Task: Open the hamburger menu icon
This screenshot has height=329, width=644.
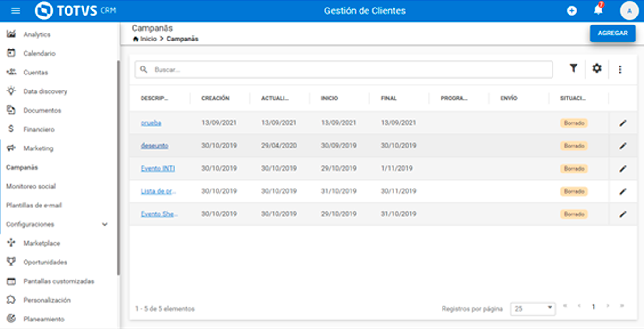Action: tap(16, 10)
